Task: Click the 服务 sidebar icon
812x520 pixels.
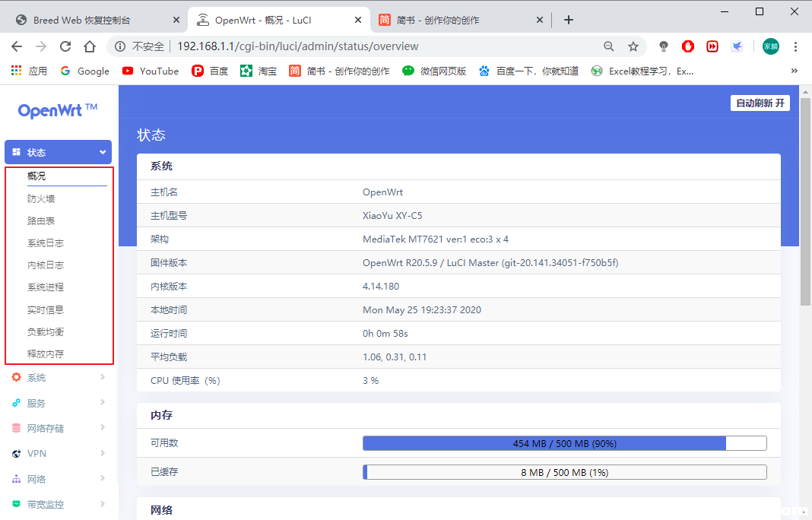Action: pyautogui.click(x=17, y=402)
